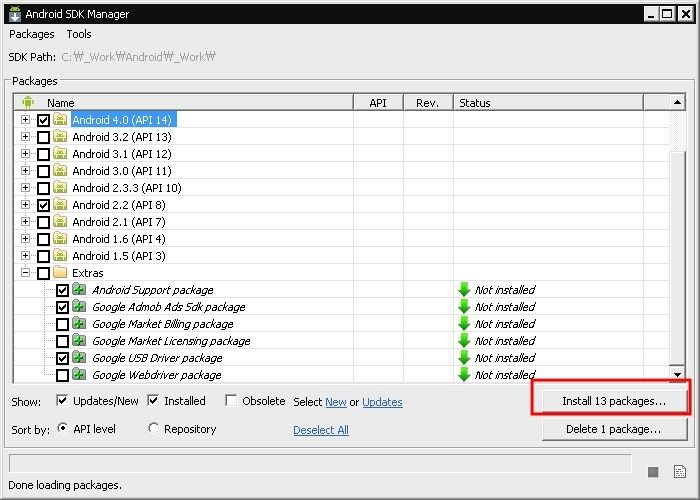Screen dimensions: 700x500
Task: Open the Tools menu
Action: point(79,34)
